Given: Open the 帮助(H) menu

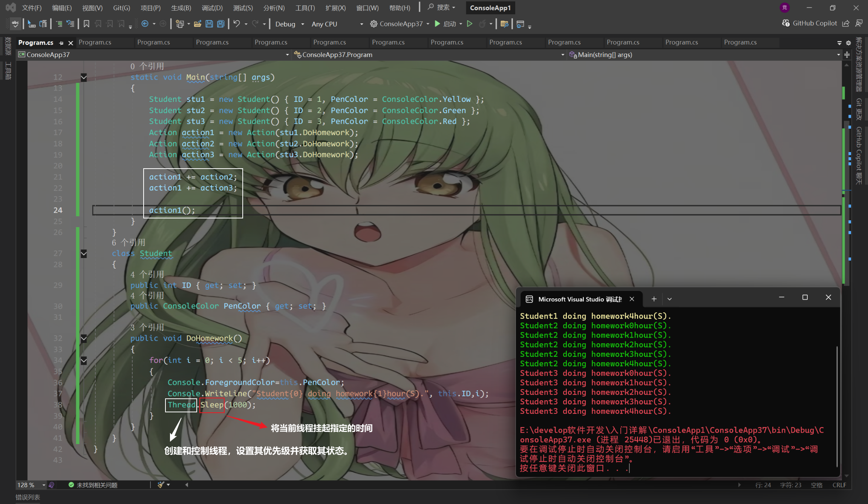Looking at the screenshot, I should click(x=400, y=8).
